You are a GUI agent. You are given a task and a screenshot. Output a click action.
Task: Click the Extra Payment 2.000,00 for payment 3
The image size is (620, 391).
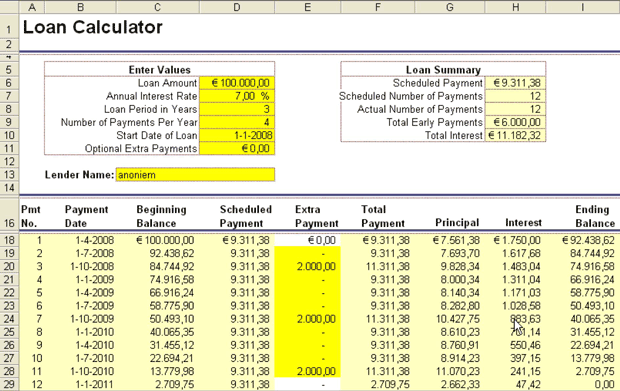point(308,266)
